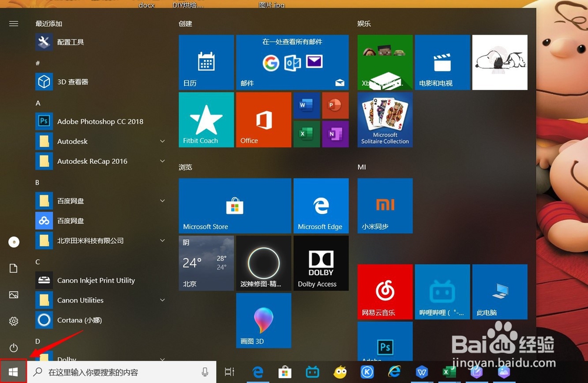Viewport: 588px width, 383px height.
Task: Click the # section header
Action: tap(38, 63)
